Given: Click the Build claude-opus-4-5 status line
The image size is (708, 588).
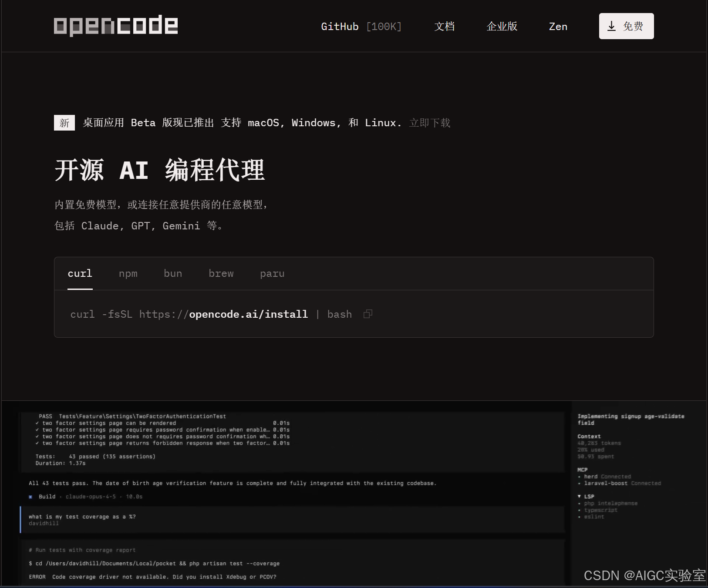Looking at the screenshot, I should 86,497.
